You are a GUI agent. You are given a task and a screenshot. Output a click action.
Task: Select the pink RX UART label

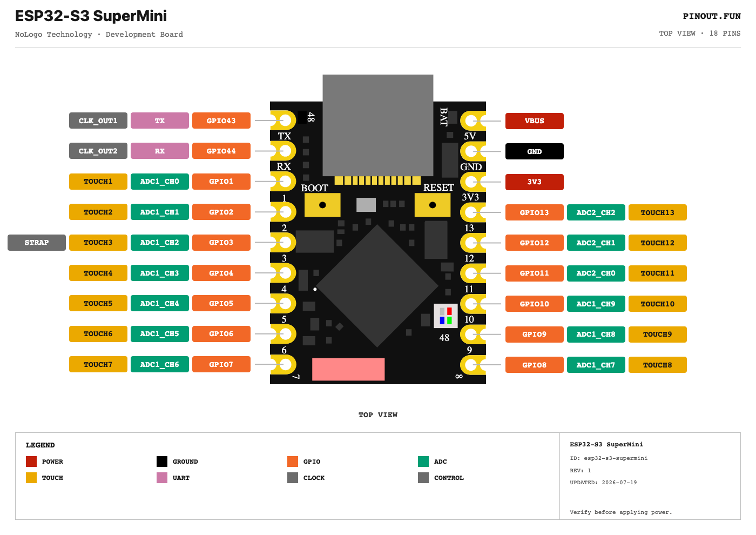(160, 151)
